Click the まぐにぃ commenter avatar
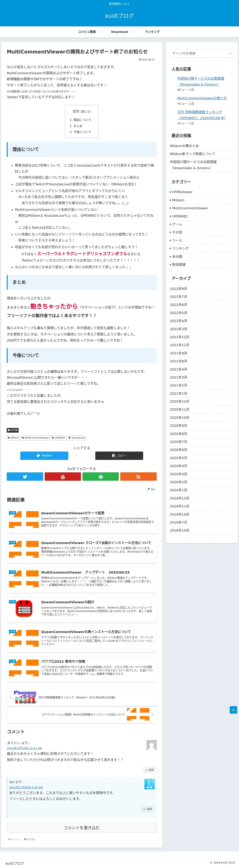 (x=152, y=745)
